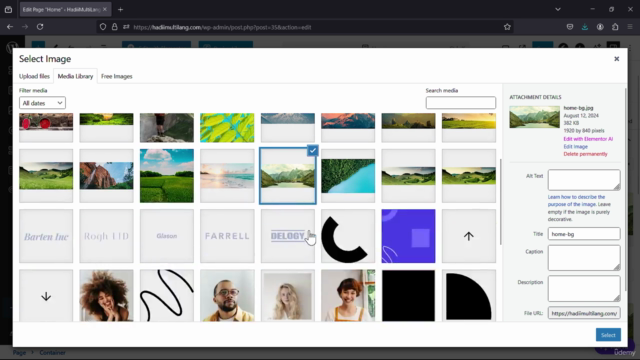Image resolution: width=640 pixels, height=360 pixels.
Task: Close the Select Image dialog
Action: tap(616, 59)
